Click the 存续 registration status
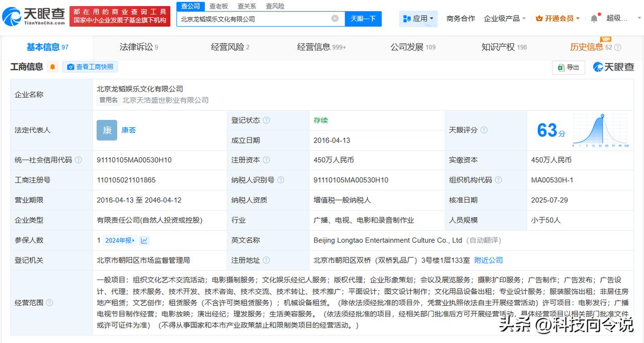The width and height of the screenshot is (644, 343). [320, 120]
